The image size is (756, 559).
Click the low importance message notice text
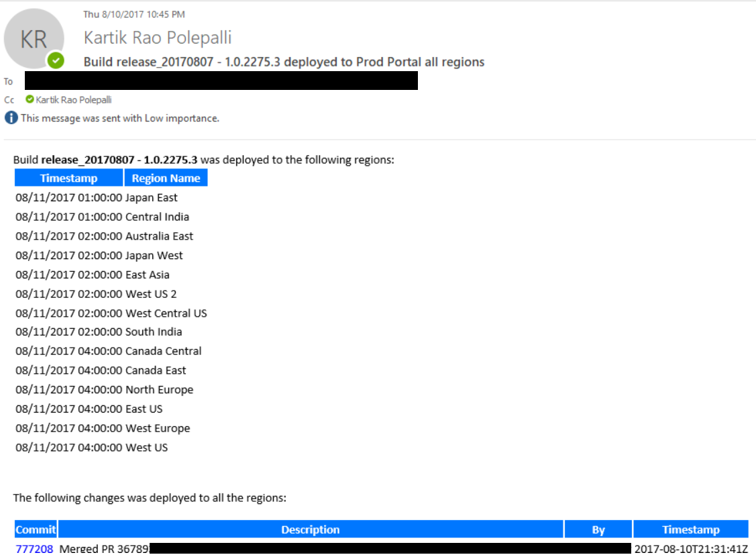(x=120, y=118)
